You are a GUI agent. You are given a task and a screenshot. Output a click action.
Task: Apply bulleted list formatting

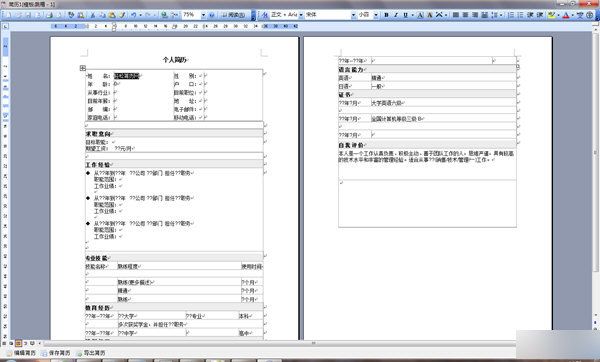(x=520, y=15)
